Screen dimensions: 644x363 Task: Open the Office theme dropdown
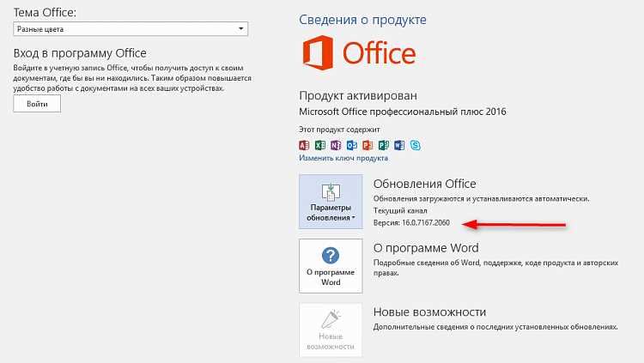[x=131, y=29]
